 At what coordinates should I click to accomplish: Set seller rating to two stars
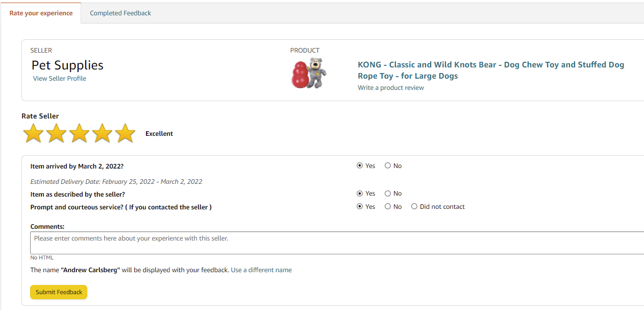coord(56,134)
